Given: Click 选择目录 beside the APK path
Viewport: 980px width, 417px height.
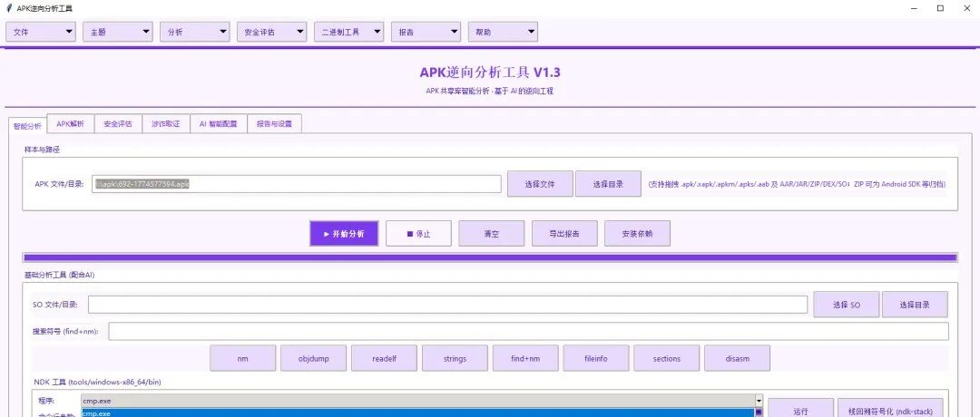Looking at the screenshot, I should click(x=608, y=184).
